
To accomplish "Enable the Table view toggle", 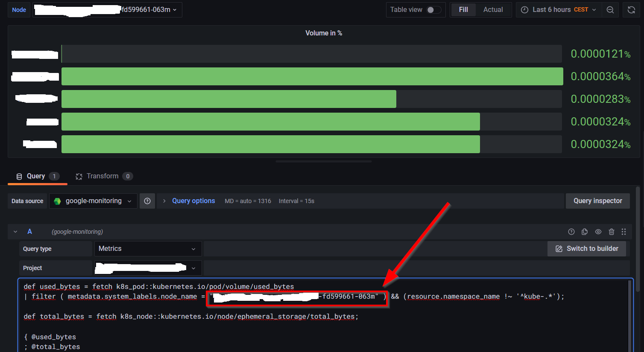I will 433,9.
